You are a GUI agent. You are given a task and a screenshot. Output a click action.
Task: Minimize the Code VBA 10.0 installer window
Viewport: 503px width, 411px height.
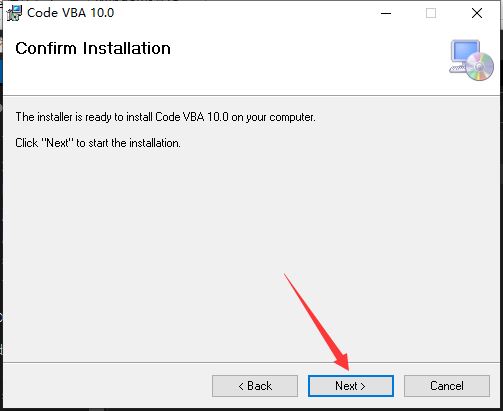coord(386,13)
